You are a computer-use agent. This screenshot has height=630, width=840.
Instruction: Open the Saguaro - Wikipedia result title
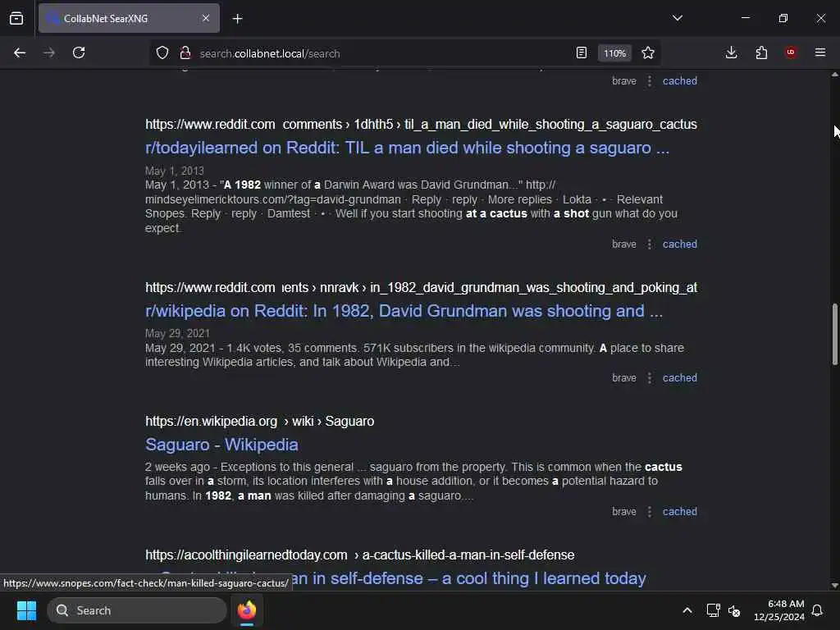click(x=221, y=445)
